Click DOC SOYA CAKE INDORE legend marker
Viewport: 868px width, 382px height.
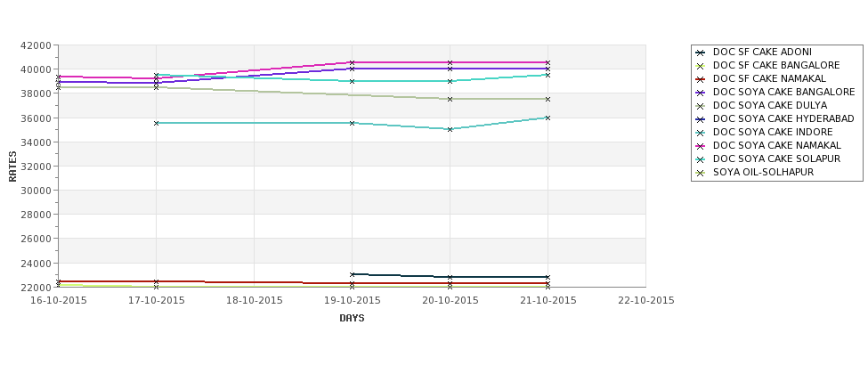(x=701, y=133)
